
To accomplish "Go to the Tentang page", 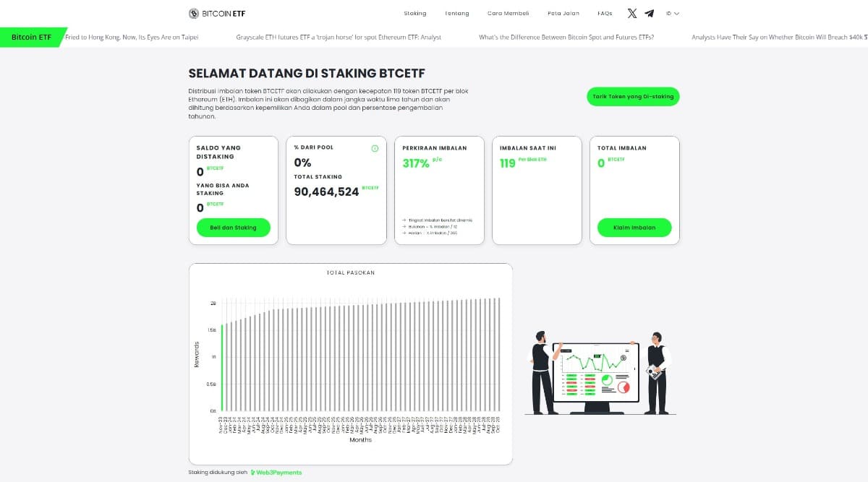I will 456,13.
